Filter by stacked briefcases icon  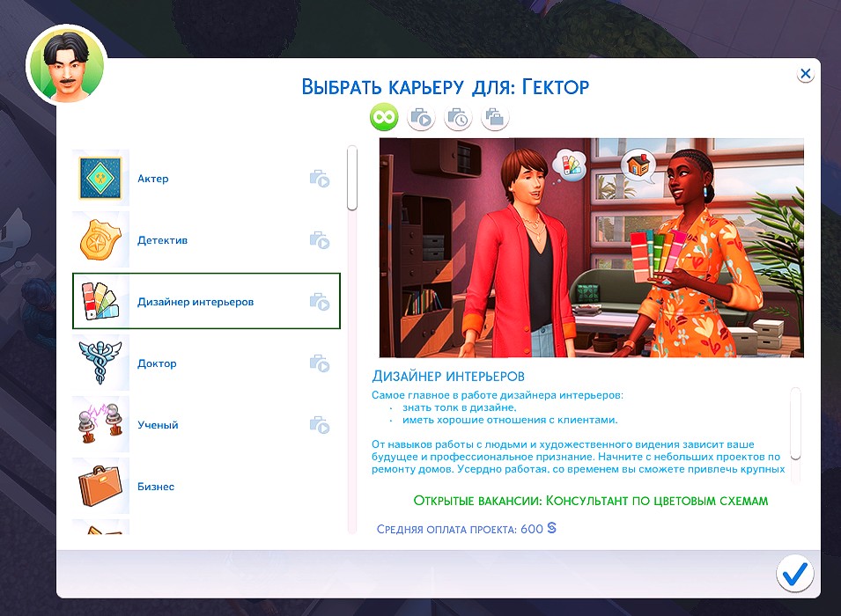[x=495, y=117]
